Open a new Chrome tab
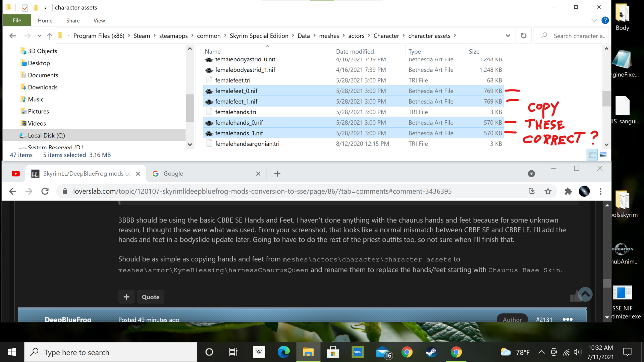644x362 pixels. point(277,174)
